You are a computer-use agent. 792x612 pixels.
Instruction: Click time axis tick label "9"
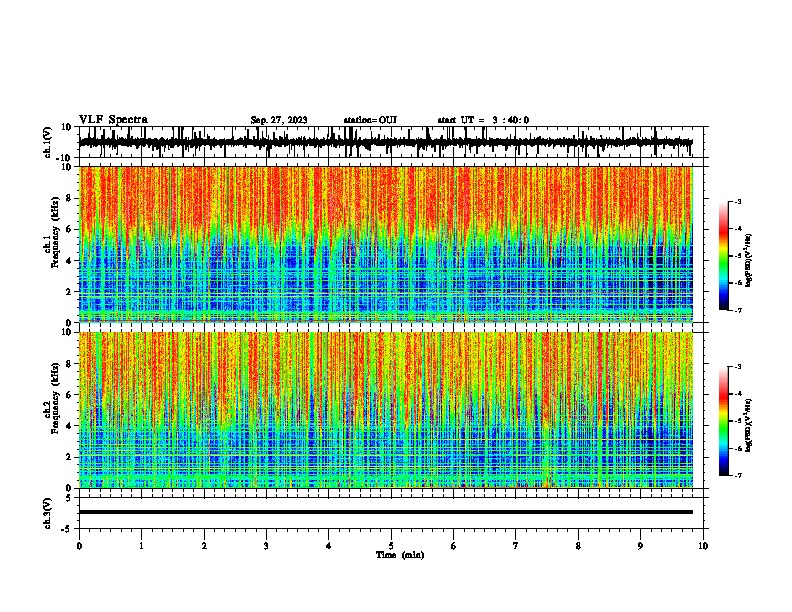(x=640, y=546)
